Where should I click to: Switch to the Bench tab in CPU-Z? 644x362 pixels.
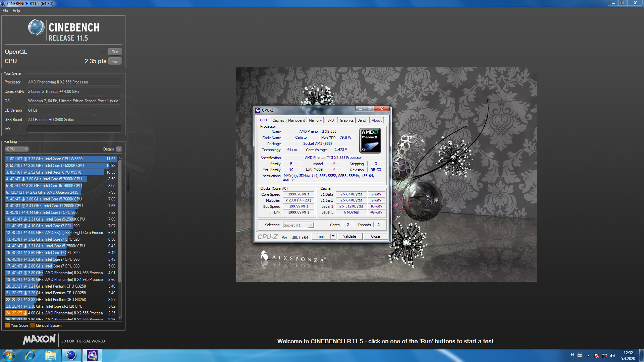362,120
